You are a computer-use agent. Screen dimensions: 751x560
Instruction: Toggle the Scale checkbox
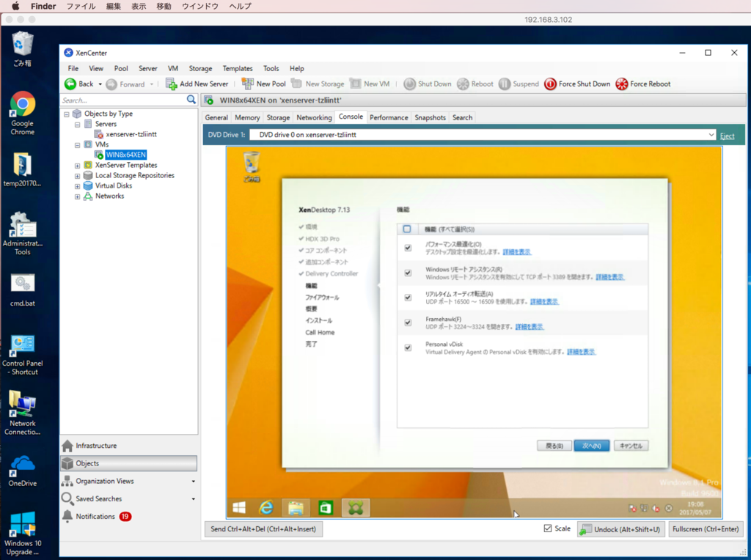pos(547,528)
